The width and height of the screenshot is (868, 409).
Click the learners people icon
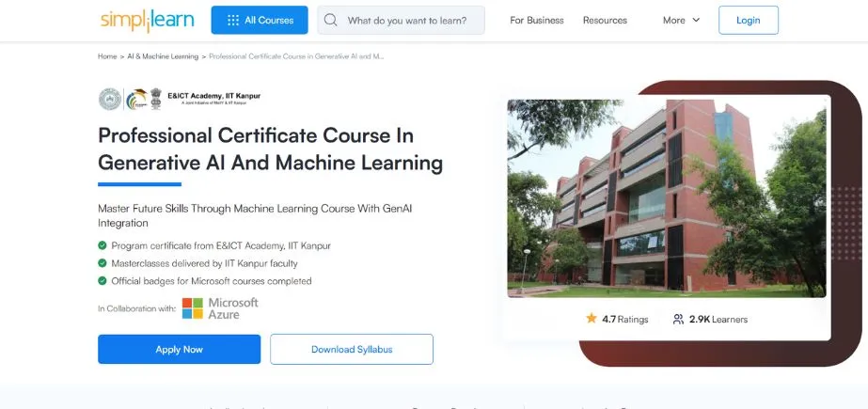[678, 320]
